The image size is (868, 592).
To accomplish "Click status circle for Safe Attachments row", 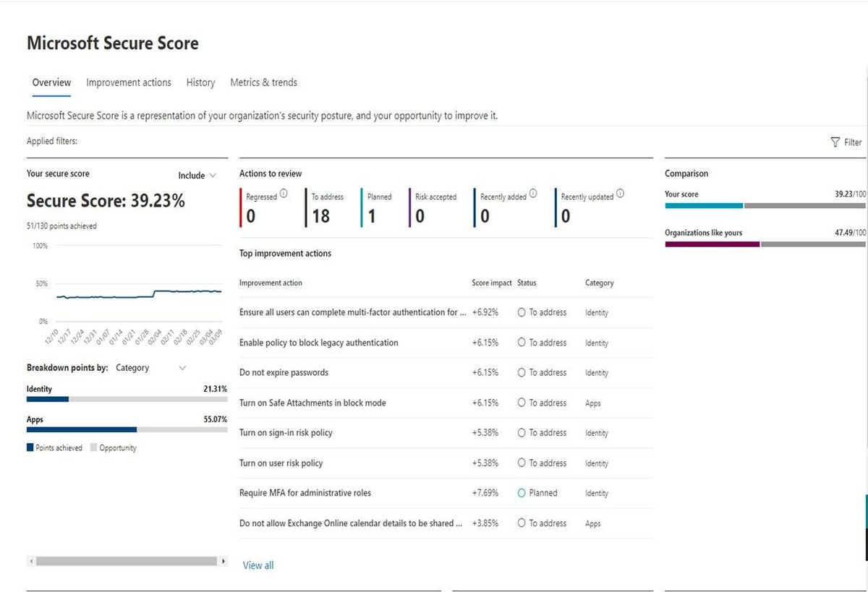I will (x=521, y=403).
